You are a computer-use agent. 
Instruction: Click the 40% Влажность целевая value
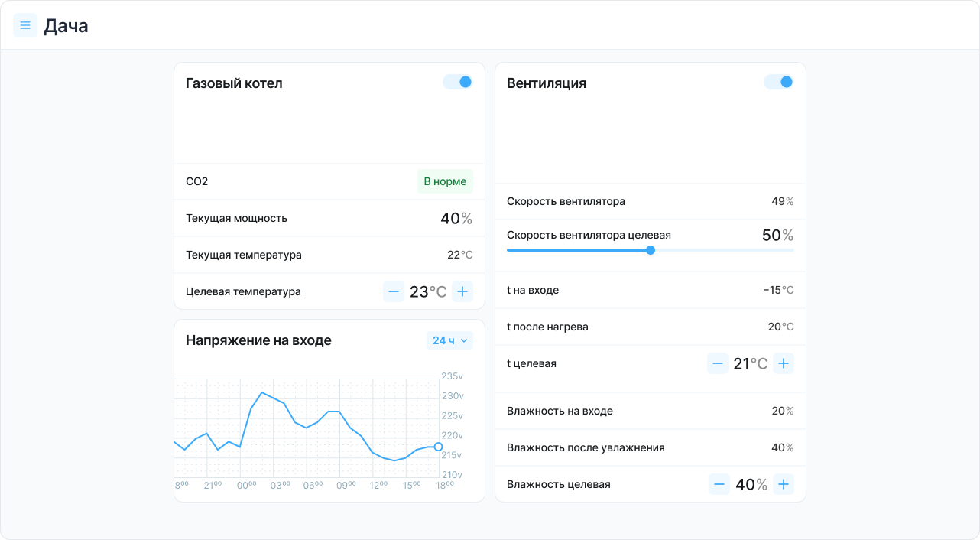tap(751, 484)
